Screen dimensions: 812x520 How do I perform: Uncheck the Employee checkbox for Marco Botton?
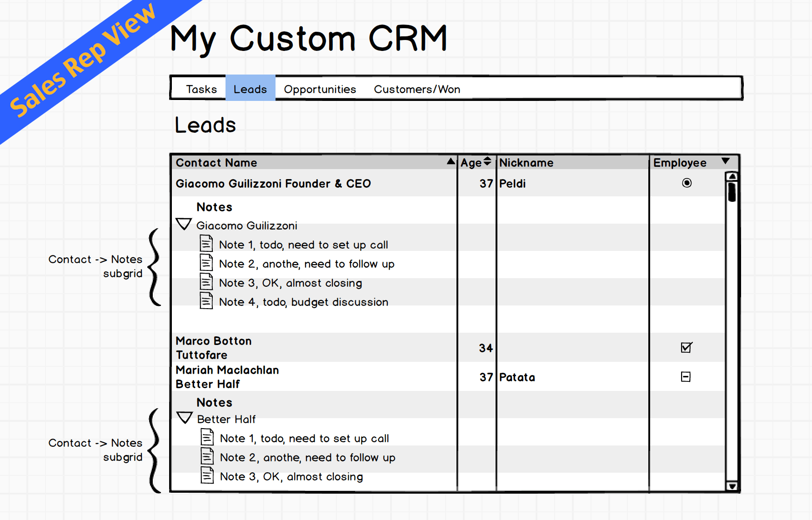pyautogui.click(x=687, y=347)
